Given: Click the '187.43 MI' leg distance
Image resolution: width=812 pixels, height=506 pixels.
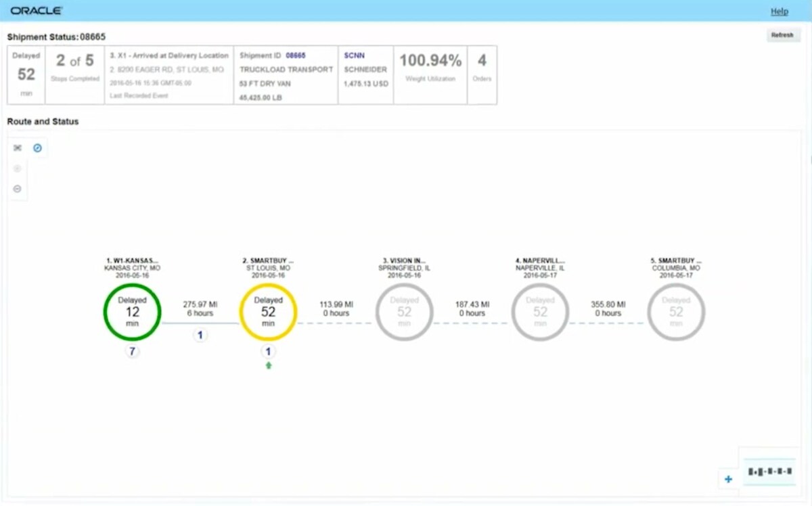Looking at the screenshot, I should tap(471, 305).
